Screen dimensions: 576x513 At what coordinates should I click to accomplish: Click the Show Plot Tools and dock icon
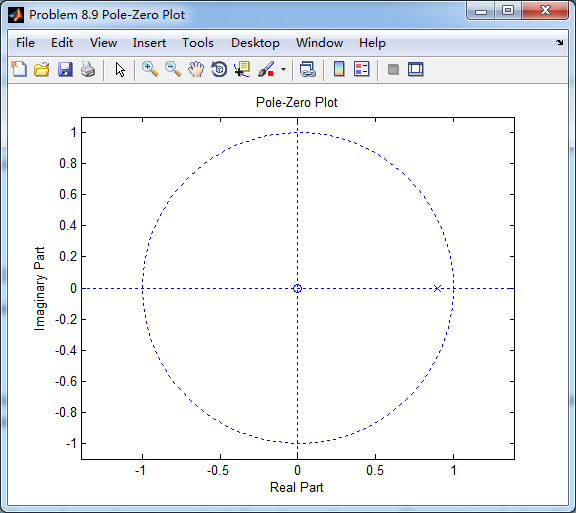[415, 69]
